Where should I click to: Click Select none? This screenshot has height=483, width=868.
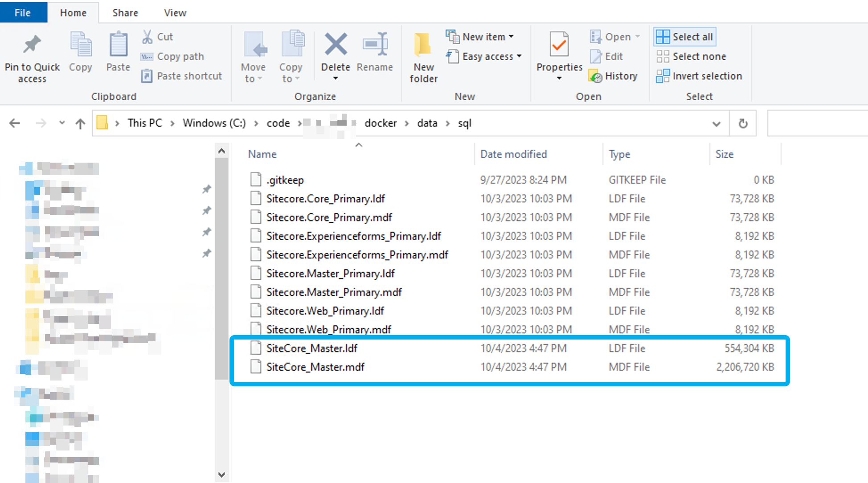pos(691,56)
